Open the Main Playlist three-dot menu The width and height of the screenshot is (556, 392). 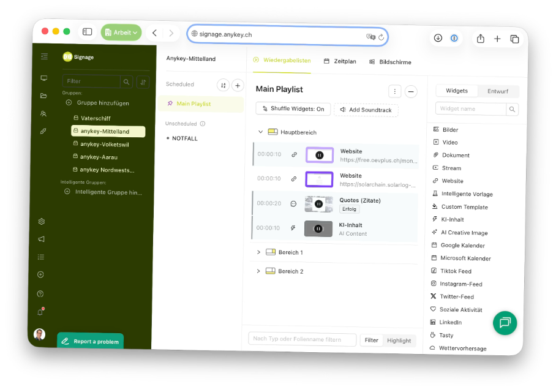[x=395, y=91]
